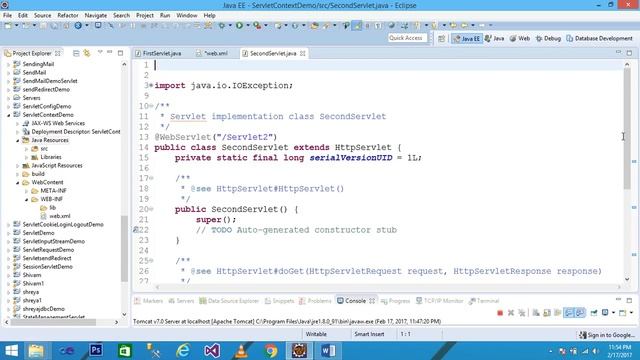
Task: Switch to the Debug perspective
Action: [x=548, y=38]
